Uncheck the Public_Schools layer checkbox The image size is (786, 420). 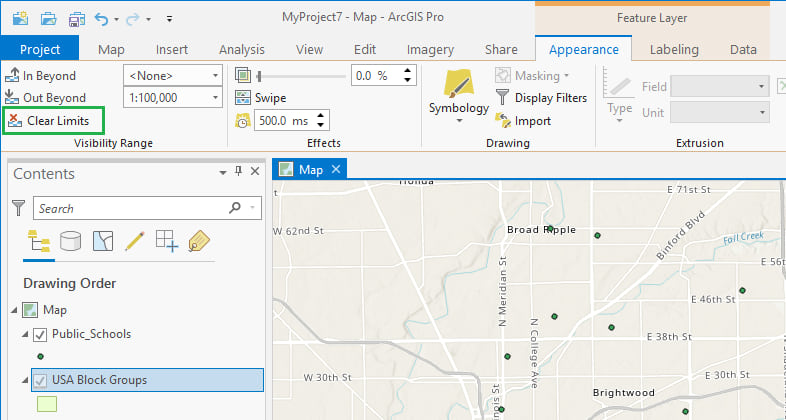pyautogui.click(x=41, y=334)
